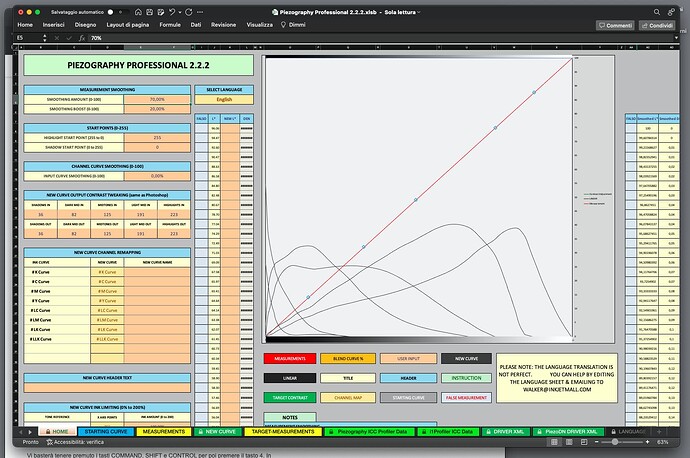Click the name box showing E5

click(x=29, y=38)
